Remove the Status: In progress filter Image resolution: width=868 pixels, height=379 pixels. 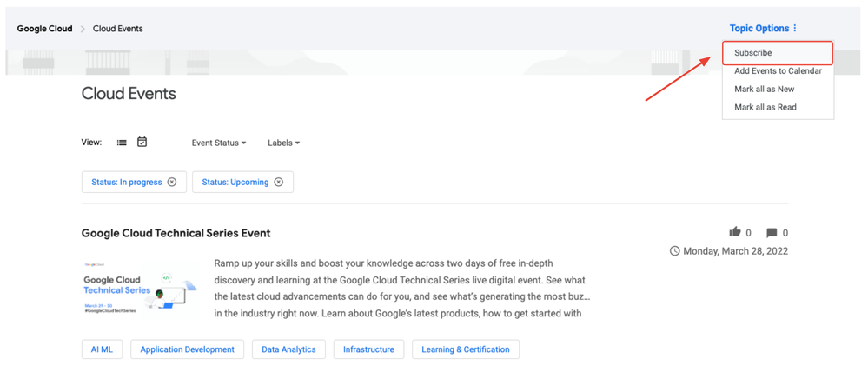[x=172, y=182]
